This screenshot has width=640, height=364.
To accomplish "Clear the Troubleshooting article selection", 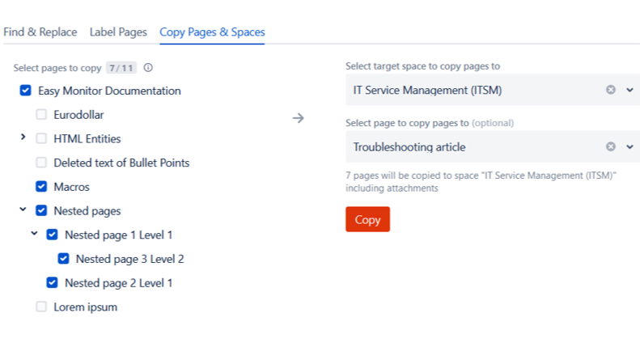I will pyautogui.click(x=611, y=146).
